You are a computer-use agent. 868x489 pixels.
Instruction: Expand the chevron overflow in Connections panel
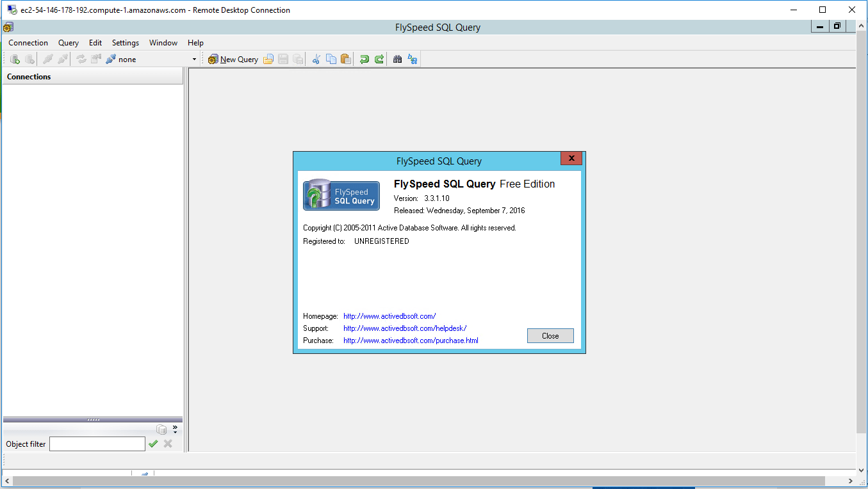[x=175, y=428]
